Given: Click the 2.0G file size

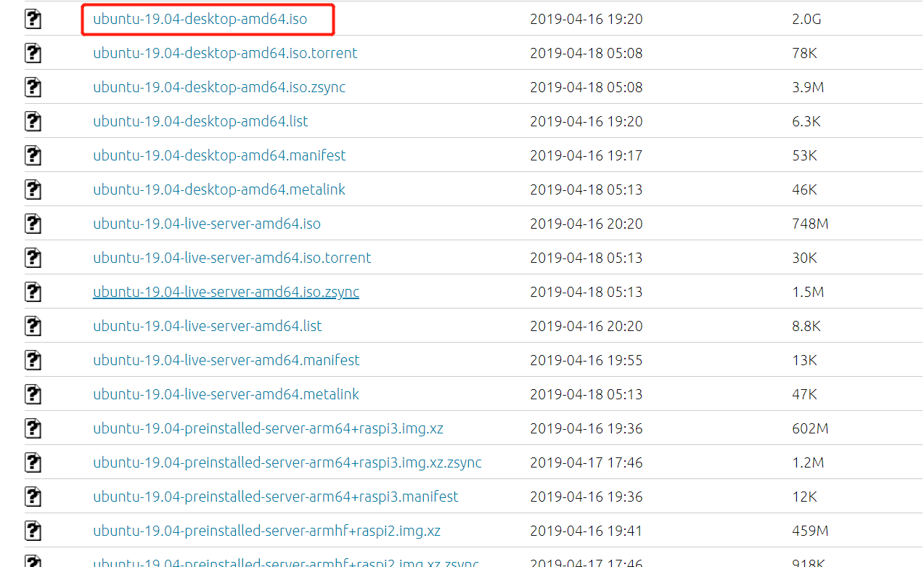Looking at the screenshot, I should click(x=806, y=20).
